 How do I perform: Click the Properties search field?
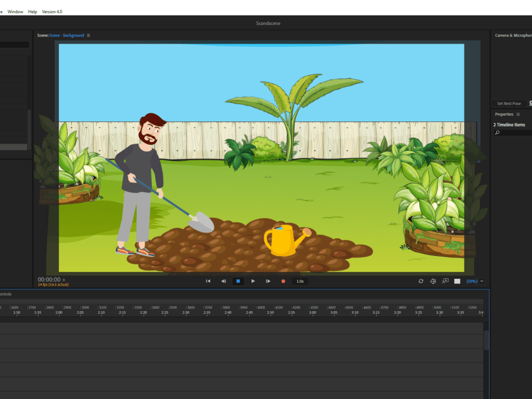tap(513, 132)
